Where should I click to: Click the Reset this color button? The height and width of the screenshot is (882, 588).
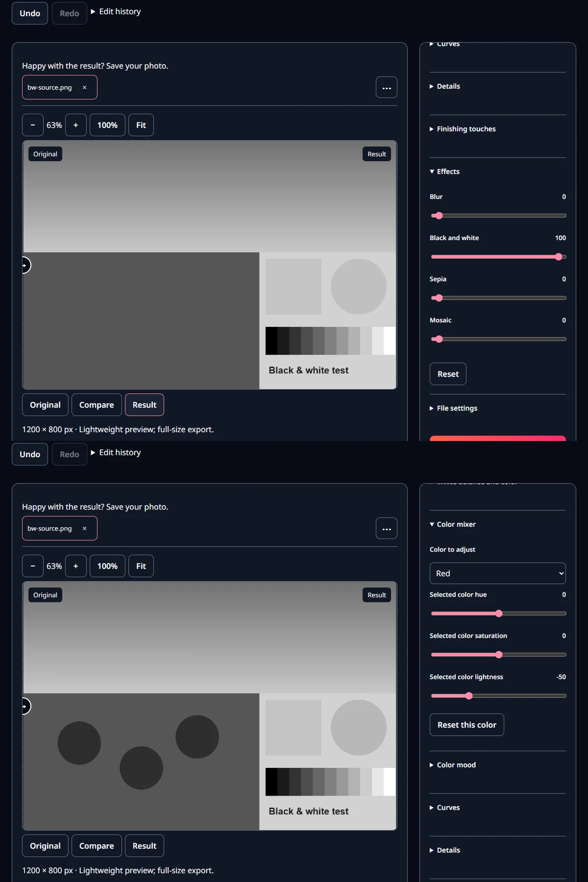[x=466, y=725]
